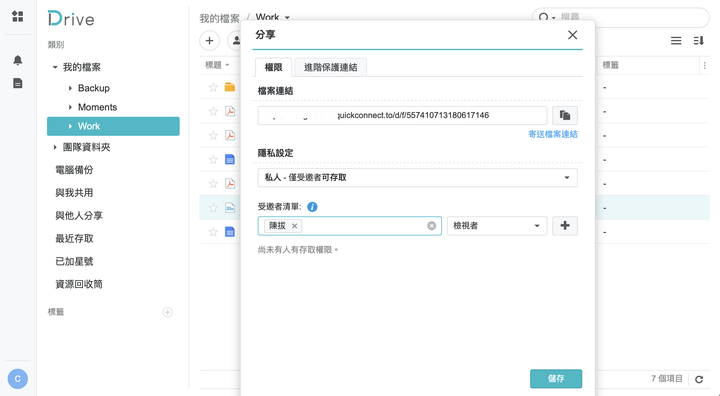Click the search box

[620, 17]
